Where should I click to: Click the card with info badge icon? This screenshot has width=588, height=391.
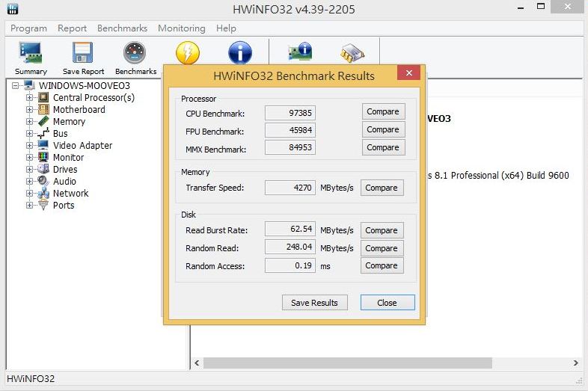click(x=300, y=52)
